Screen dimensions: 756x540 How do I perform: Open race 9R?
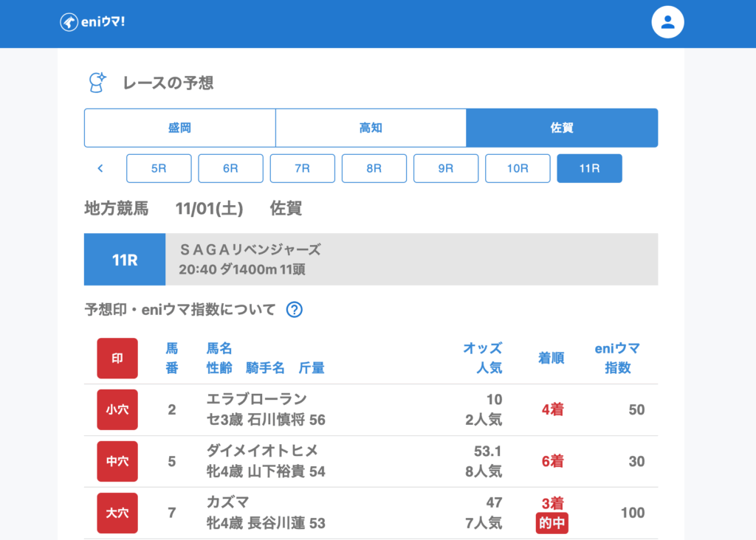pos(445,168)
